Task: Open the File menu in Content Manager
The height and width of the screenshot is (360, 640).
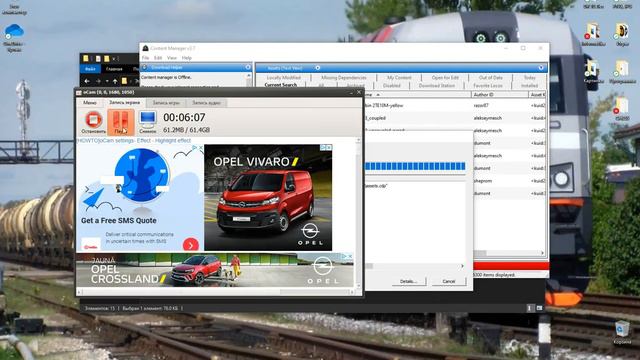Action: point(145,58)
